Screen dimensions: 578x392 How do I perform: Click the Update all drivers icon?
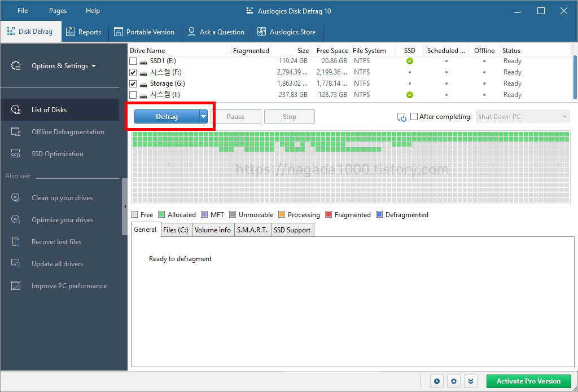coord(16,264)
